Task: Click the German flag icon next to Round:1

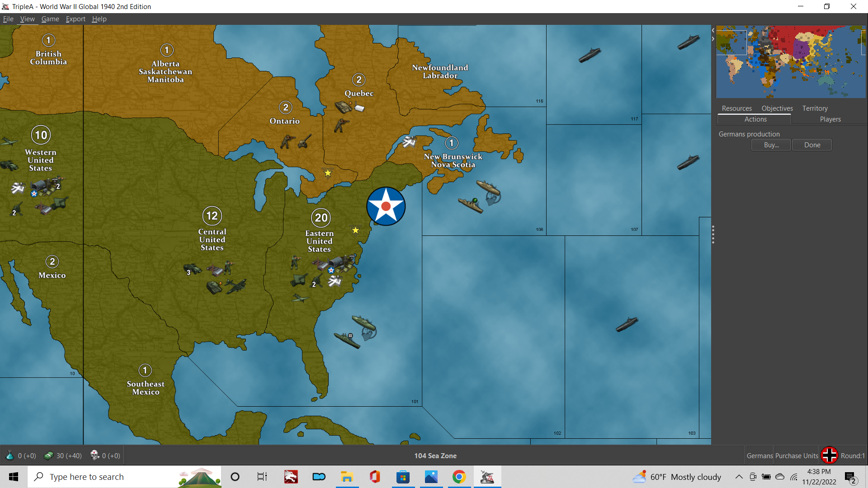Action: 829,455
